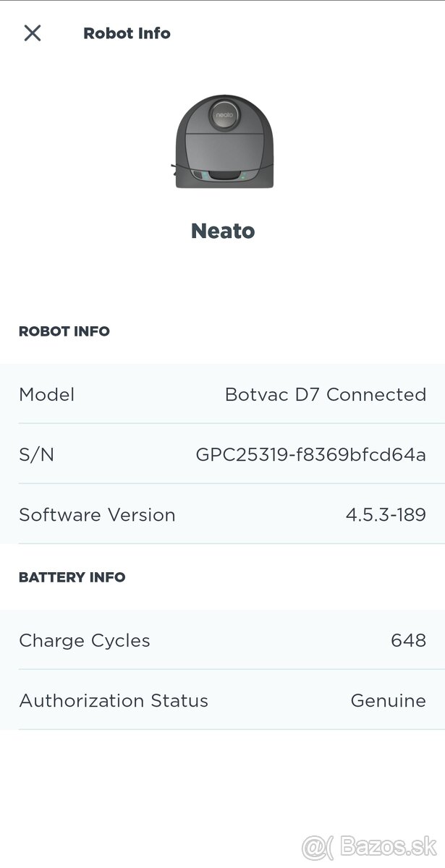445x868 pixels.
Task: Tap the round Neato logo on robot
Action: tap(223, 114)
